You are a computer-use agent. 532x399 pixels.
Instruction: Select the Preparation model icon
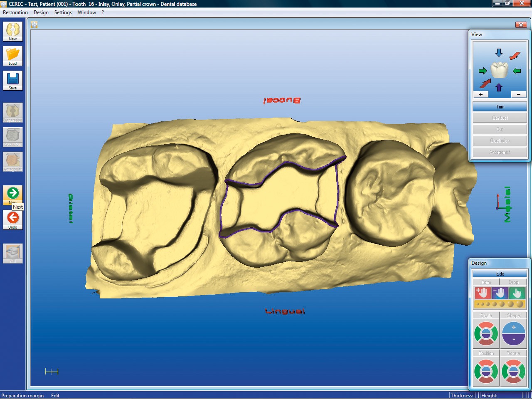click(x=13, y=113)
